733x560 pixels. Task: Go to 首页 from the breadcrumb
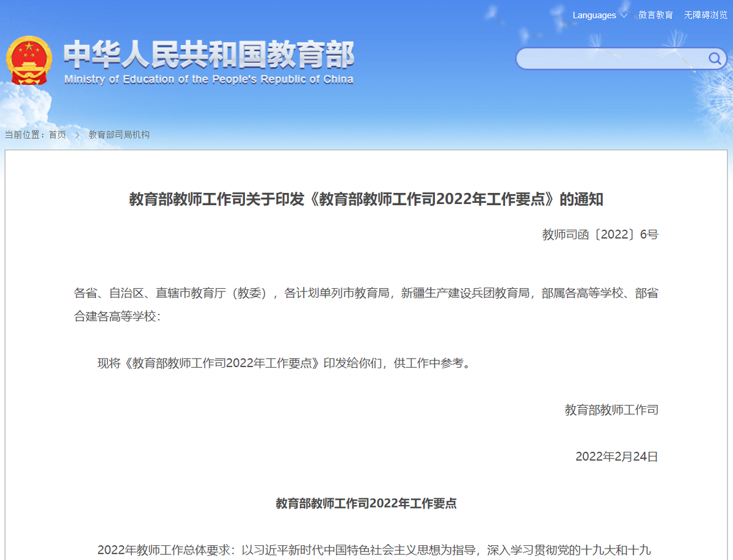pos(57,134)
